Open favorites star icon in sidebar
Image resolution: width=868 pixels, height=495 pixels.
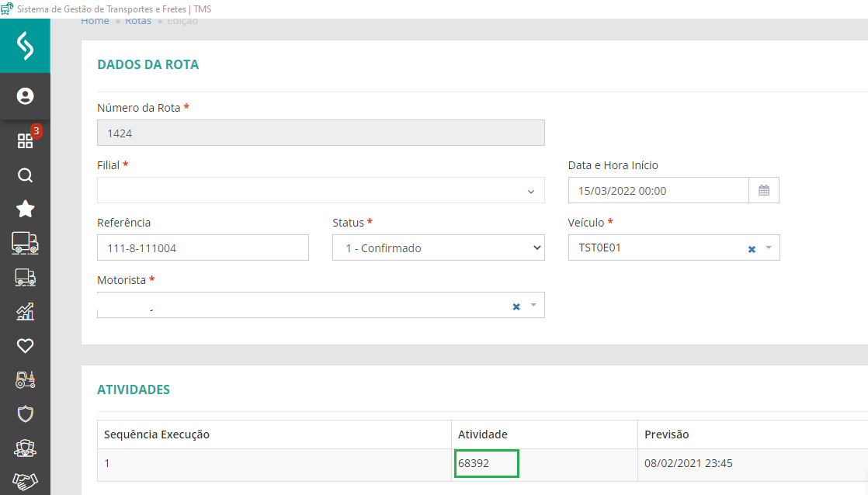25,209
